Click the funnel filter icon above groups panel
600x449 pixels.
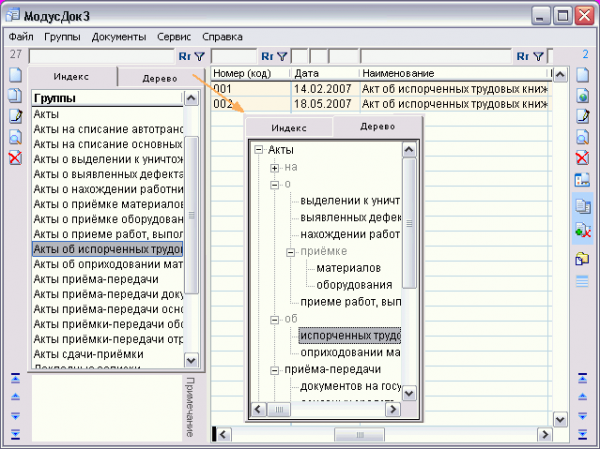pyautogui.click(x=199, y=57)
